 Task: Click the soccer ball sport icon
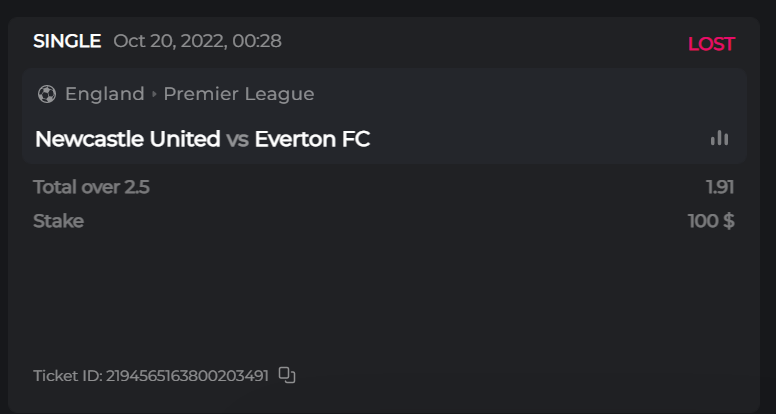(x=47, y=94)
